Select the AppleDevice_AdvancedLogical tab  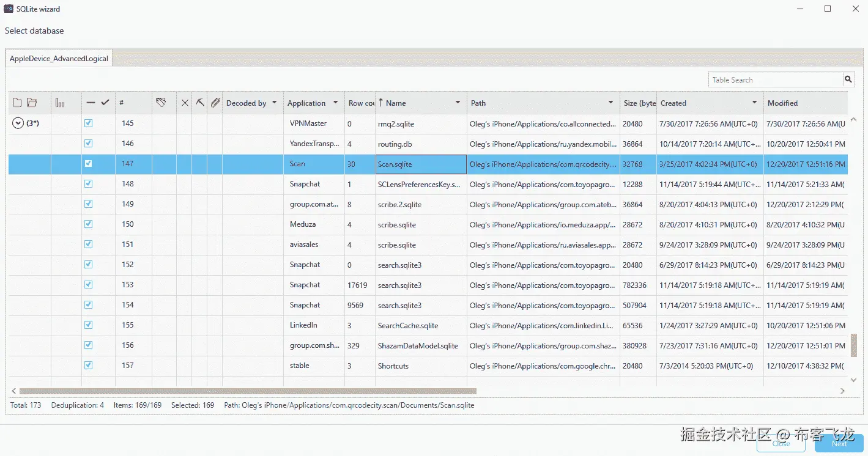pyautogui.click(x=59, y=59)
